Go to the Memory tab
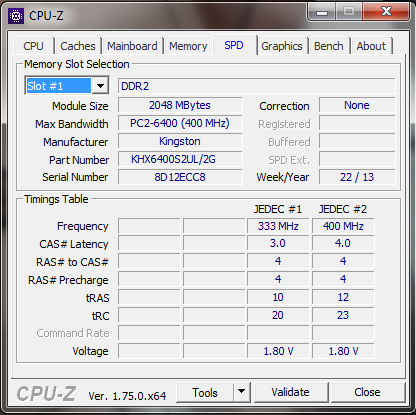 (188, 46)
